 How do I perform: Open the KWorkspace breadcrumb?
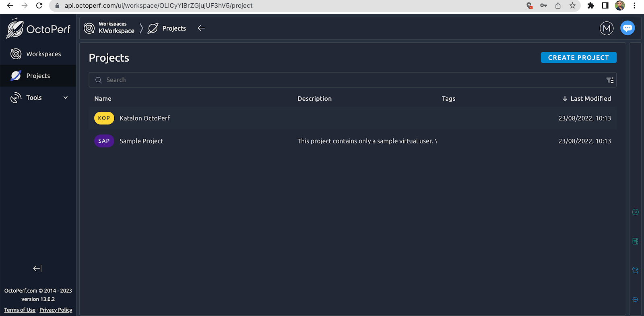tap(117, 31)
